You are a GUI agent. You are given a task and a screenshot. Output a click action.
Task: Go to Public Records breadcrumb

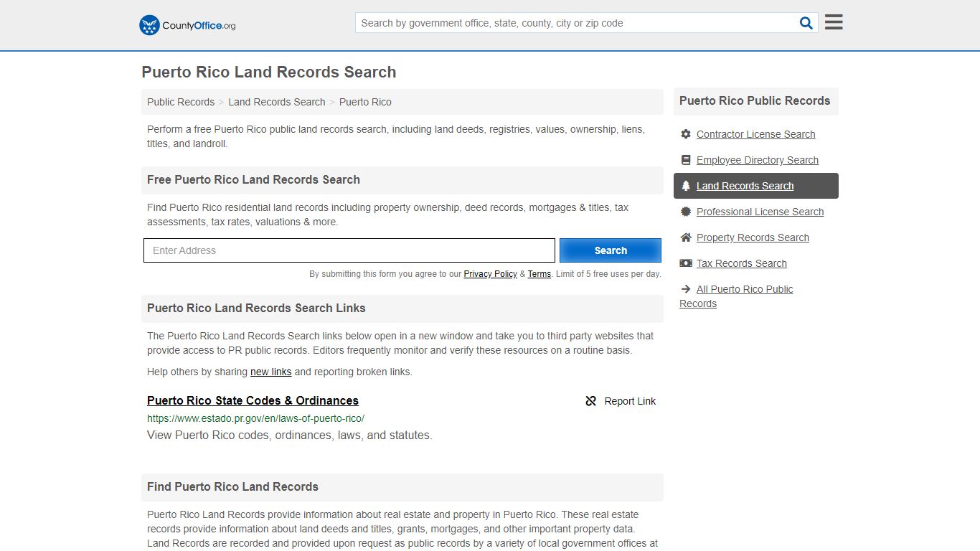pyautogui.click(x=181, y=102)
